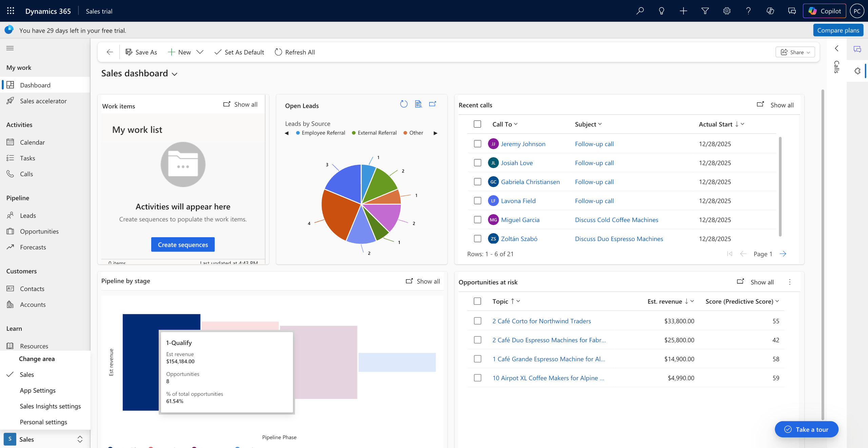Go to next page of Recent calls
The width and height of the screenshot is (868, 448).
783,254
